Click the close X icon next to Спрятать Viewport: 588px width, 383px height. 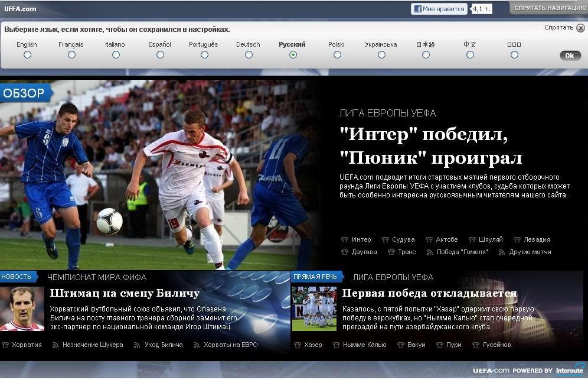[580, 28]
